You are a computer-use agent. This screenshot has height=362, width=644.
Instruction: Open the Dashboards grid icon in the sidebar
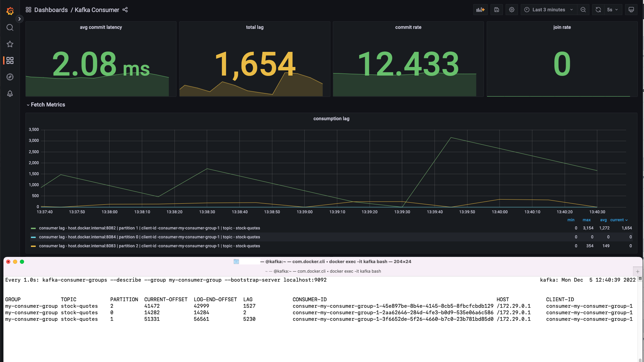pos(10,60)
